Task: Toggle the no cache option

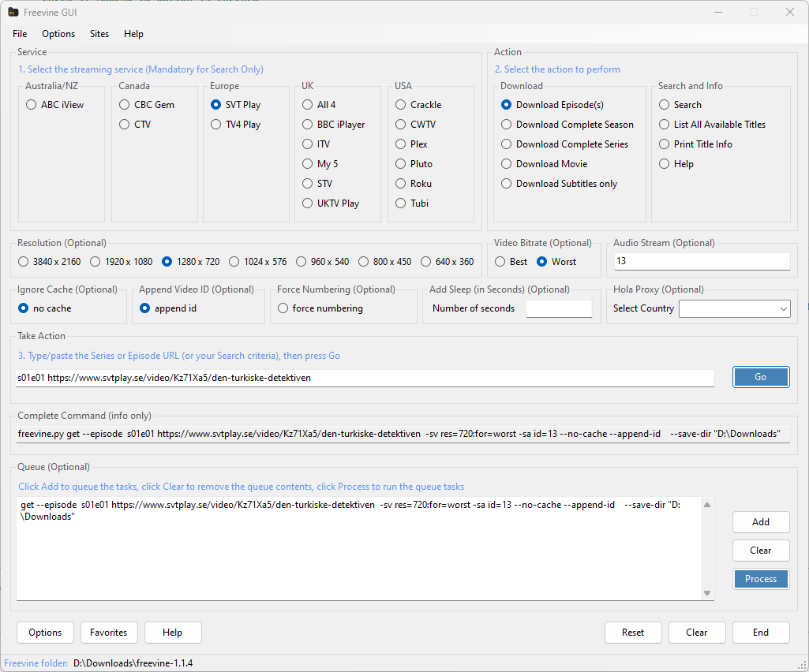Action: [24, 308]
